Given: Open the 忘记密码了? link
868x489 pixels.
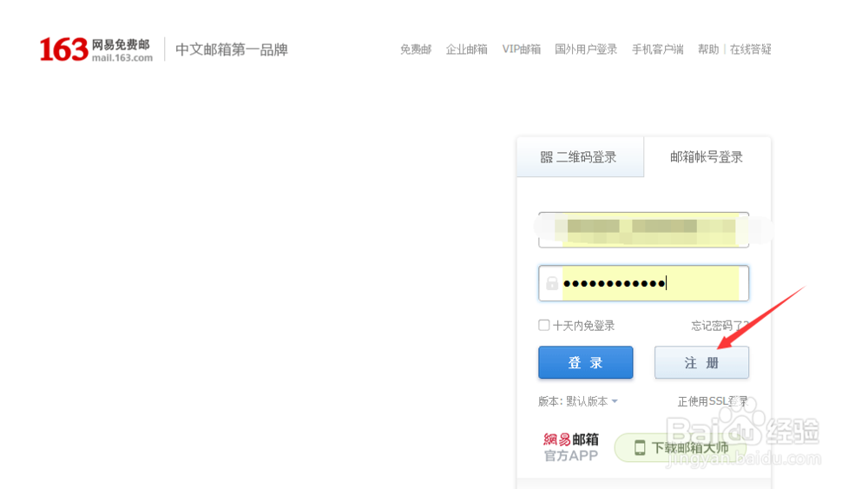Looking at the screenshot, I should click(720, 326).
